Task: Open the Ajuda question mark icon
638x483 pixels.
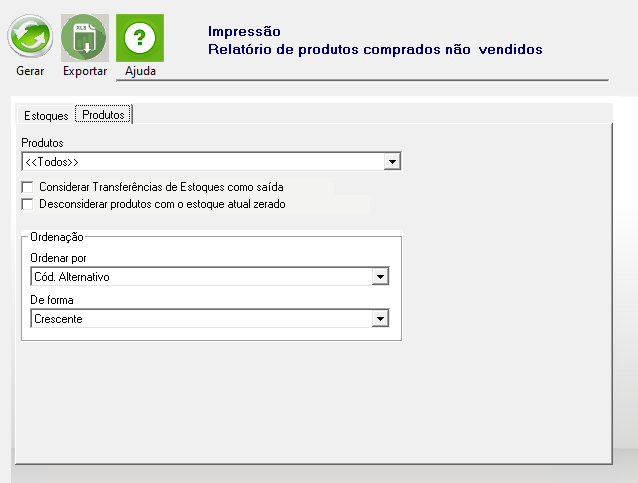Action: pyautogui.click(x=140, y=38)
